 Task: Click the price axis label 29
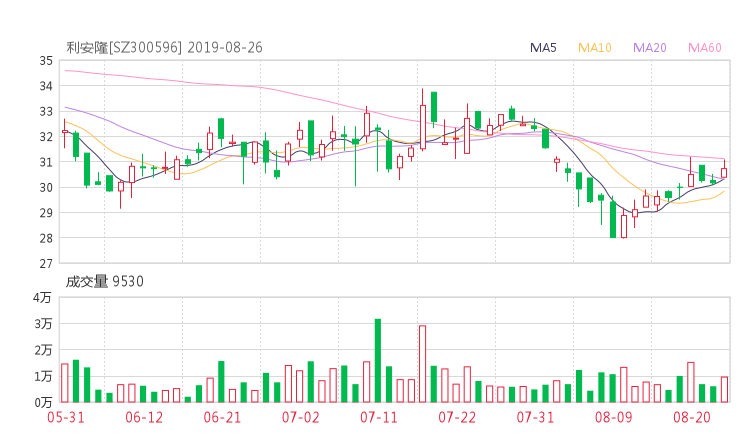(46, 213)
